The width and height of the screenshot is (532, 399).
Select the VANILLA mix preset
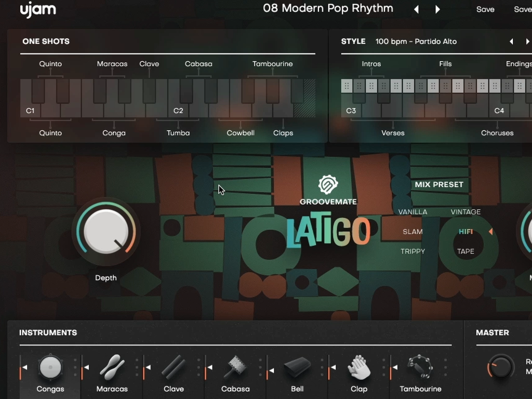[413, 212]
